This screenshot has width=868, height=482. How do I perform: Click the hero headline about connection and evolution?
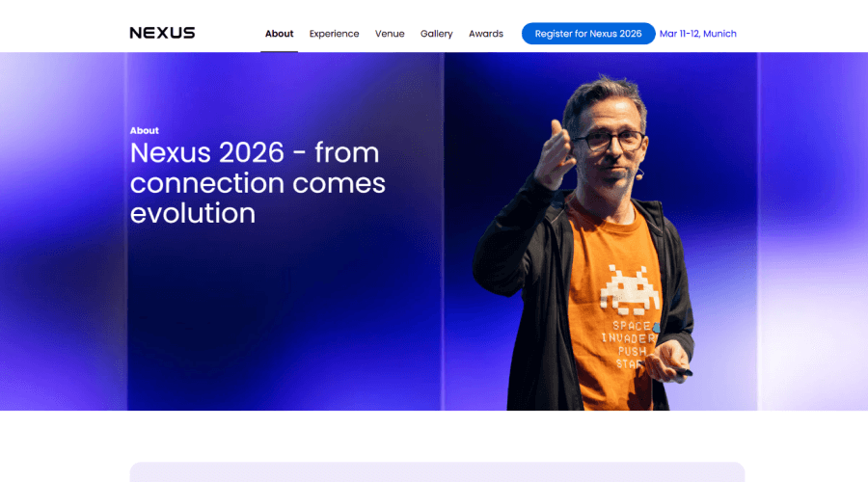point(258,182)
